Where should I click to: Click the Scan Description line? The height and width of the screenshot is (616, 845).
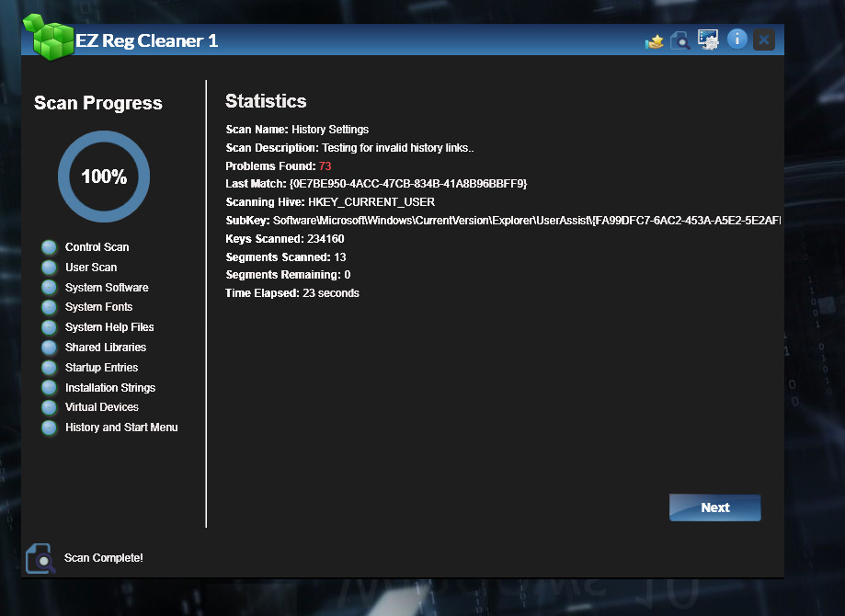click(349, 148)
